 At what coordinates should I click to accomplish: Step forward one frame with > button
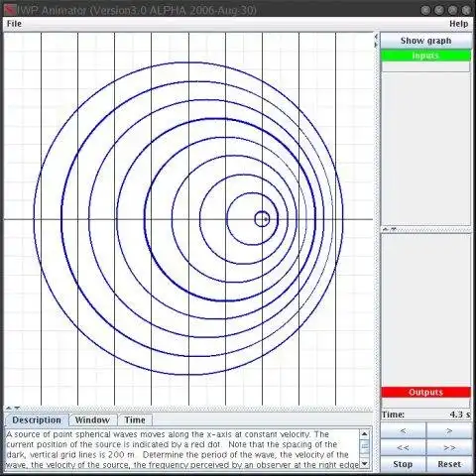click(449, 431)
